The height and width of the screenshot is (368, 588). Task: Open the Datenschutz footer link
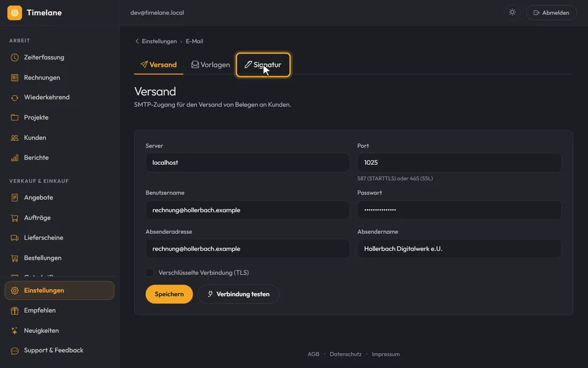[x=345, y=354]
